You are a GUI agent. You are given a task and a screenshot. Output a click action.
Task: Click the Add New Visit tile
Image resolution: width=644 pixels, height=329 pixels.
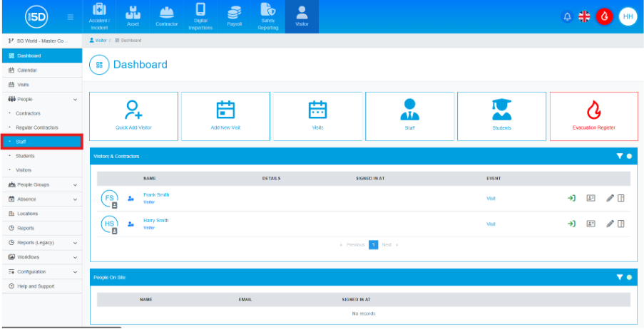point(225,116)
